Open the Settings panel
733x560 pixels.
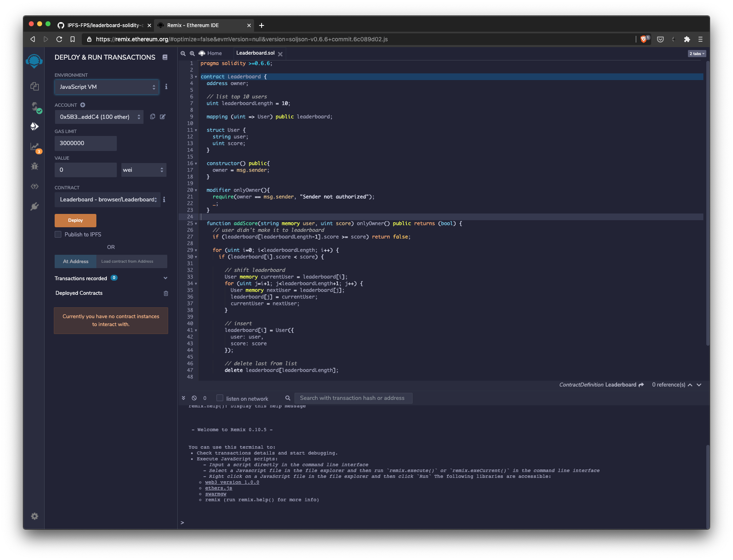[x=35, y=516]
